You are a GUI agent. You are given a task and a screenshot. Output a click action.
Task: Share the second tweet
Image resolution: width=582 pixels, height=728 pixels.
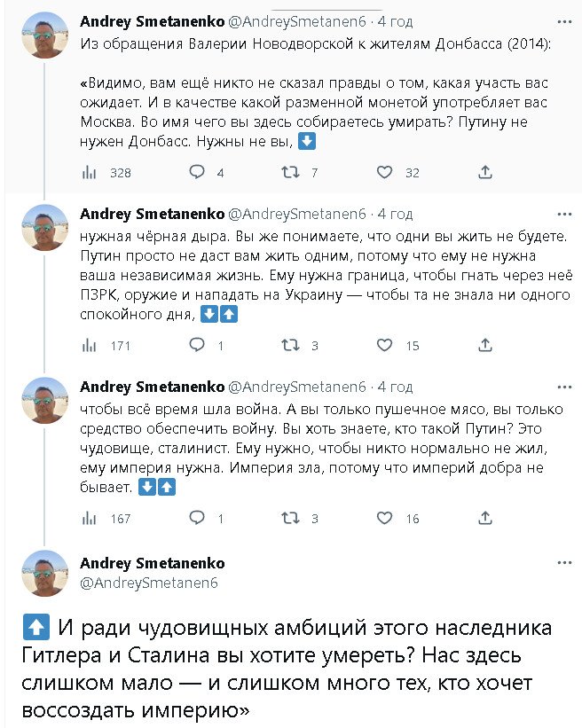click(x=485, y=346)
